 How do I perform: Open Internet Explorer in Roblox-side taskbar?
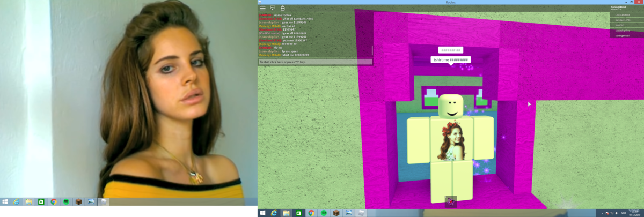pos(274,213)
